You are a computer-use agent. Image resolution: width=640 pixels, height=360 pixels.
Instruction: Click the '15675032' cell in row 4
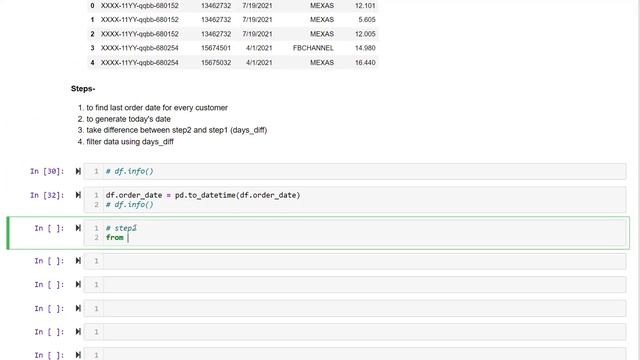pos(216,62)
